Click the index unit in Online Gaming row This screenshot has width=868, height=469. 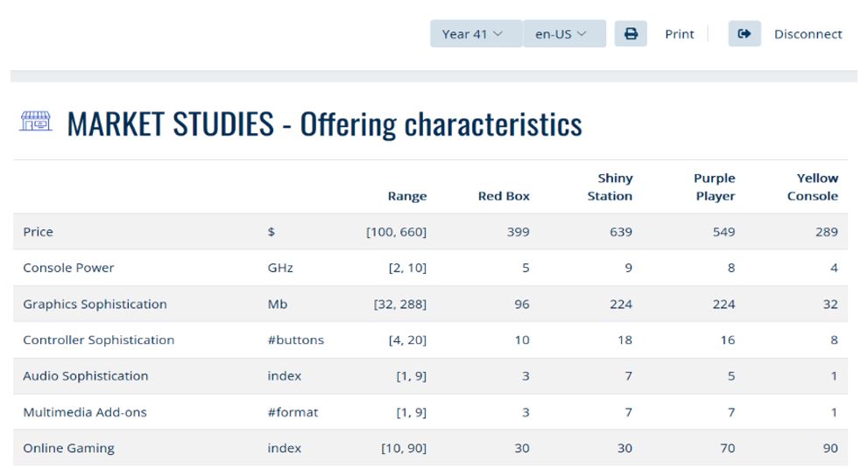tap(285, 448)
